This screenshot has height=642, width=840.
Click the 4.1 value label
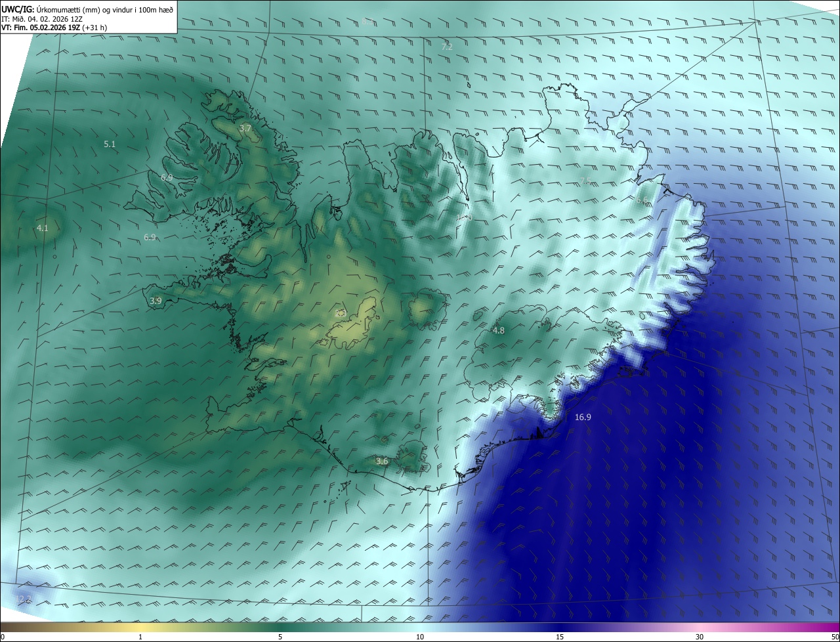(x=42, y=228)
